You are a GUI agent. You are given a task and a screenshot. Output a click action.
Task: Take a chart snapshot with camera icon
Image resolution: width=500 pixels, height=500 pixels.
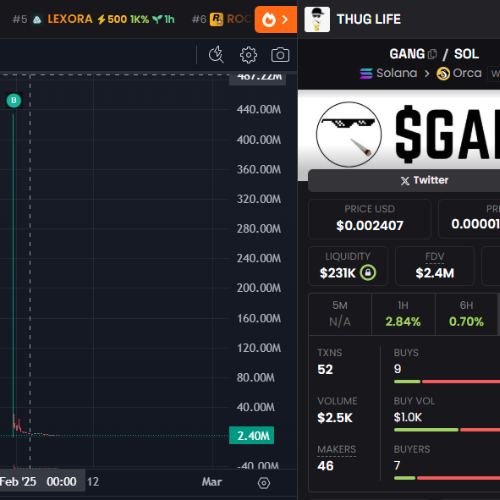coord(280,55)
